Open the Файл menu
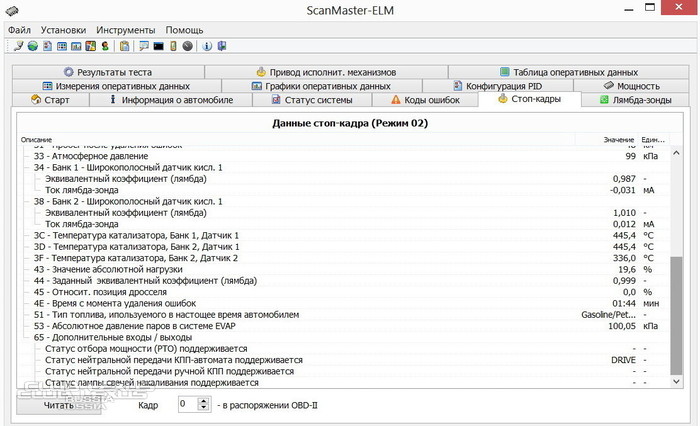Image resolution: width=700 pixels, height=426 pixels. [20, 30]
